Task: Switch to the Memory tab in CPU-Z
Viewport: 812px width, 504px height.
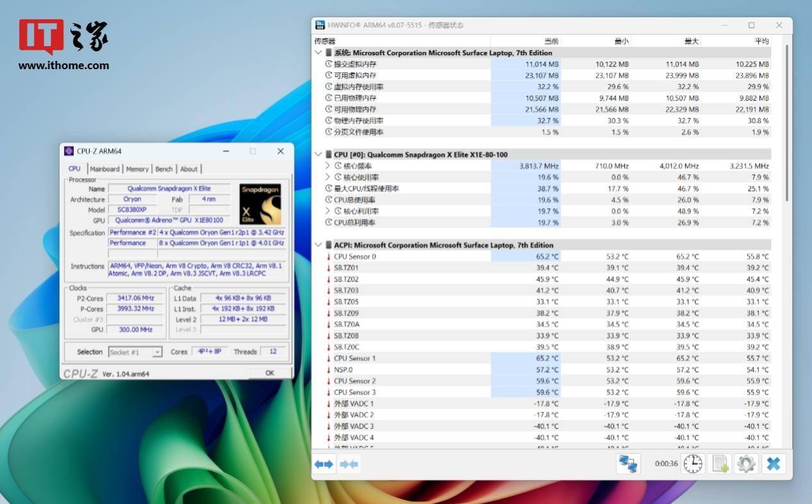Action: tap(137, 169)
